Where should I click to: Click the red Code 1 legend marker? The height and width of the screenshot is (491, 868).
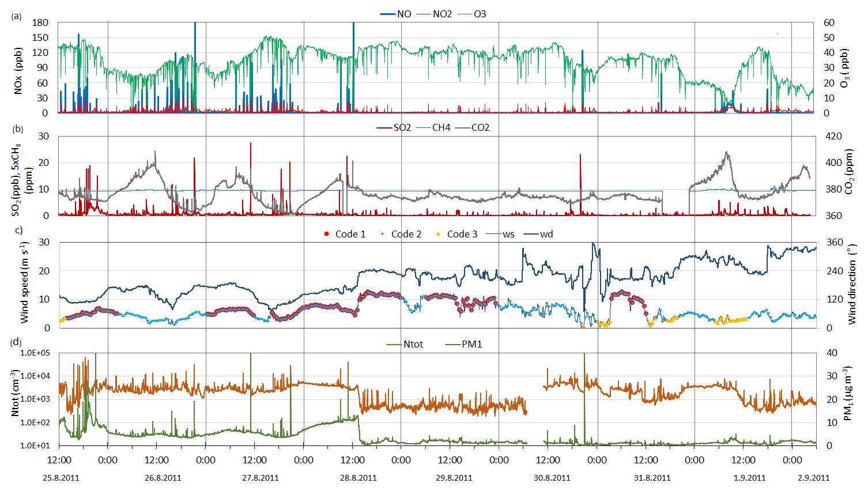point(327,234)
